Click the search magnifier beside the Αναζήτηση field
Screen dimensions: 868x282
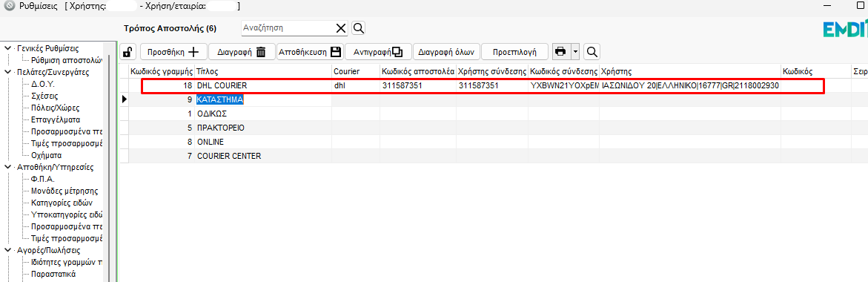(x=358, y=27)
